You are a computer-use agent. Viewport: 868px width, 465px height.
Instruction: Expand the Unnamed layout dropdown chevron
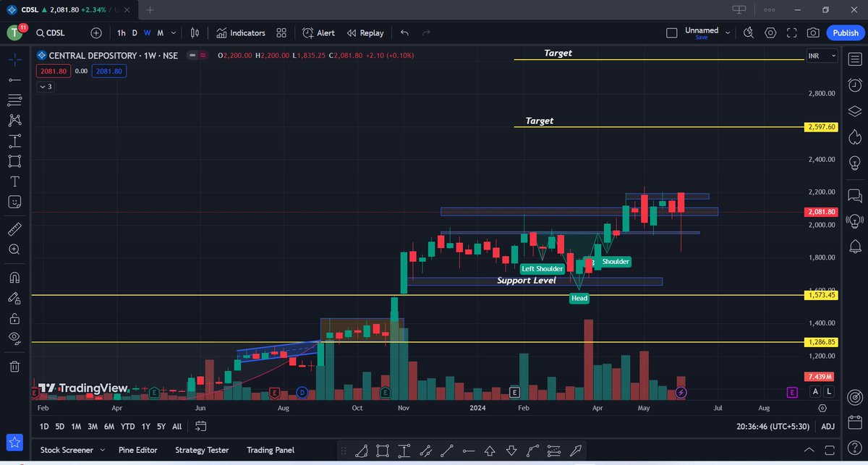[x=728, y=33]
